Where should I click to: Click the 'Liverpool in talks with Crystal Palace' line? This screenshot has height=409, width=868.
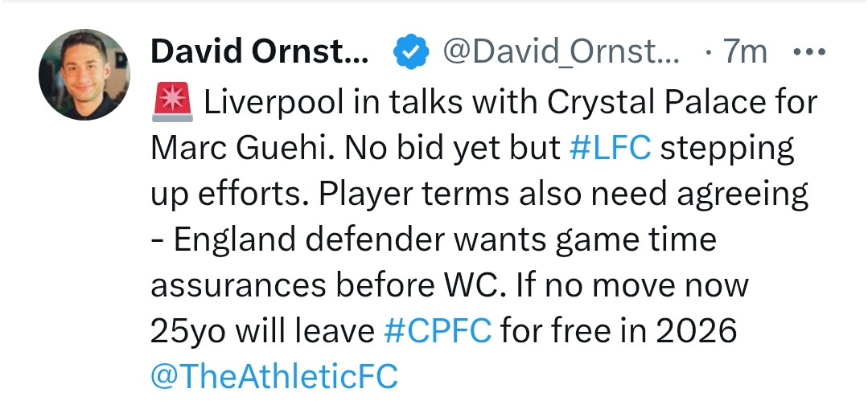tap(512, 102)
